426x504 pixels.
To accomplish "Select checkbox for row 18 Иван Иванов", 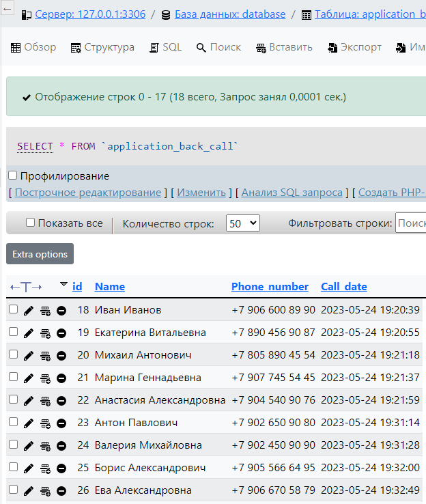I will click(13, 309).
